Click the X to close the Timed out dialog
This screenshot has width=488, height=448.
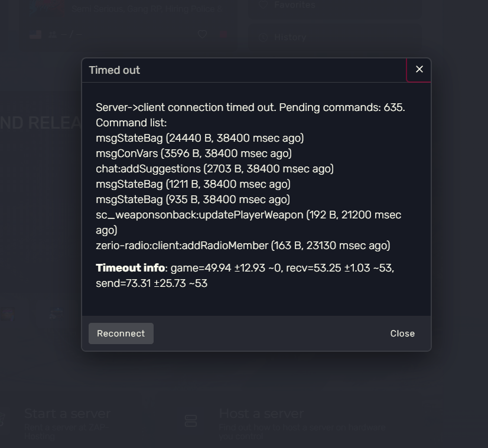click(419, 69)
